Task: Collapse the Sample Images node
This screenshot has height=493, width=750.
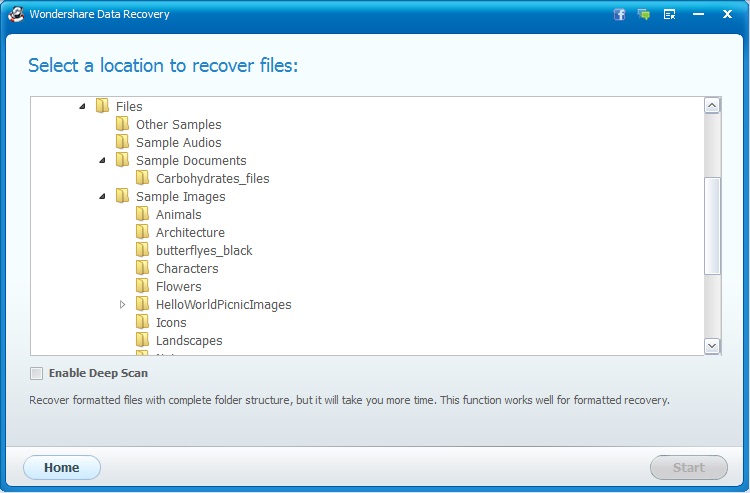Action: 102,197
